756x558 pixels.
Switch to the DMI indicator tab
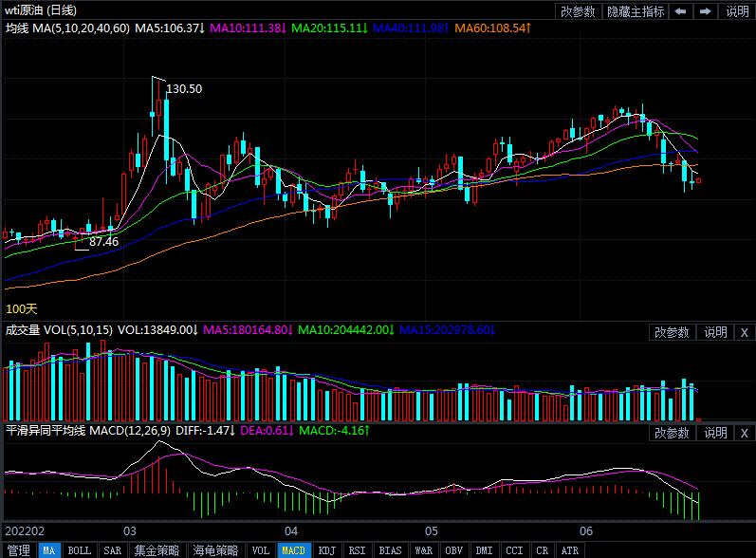pyautogui.click(x=484, y=550)
